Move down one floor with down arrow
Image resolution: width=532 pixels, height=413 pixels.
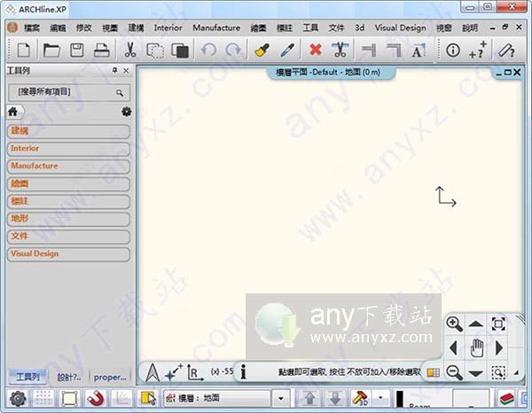pos(335,399)
